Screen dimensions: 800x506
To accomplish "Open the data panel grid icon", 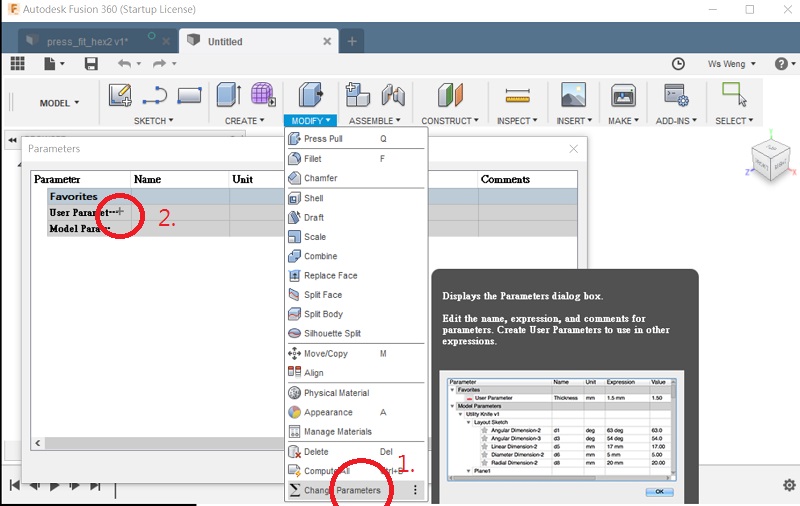I will (x=17, y=63).
